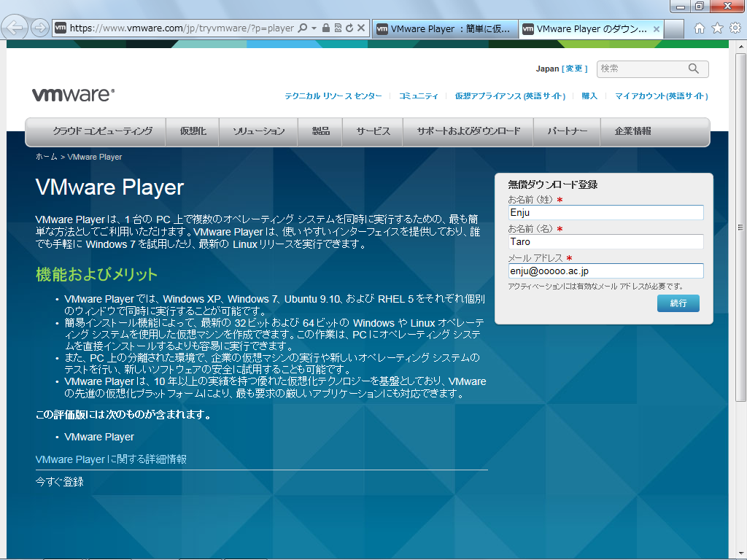Open a new browser tab

674,29
